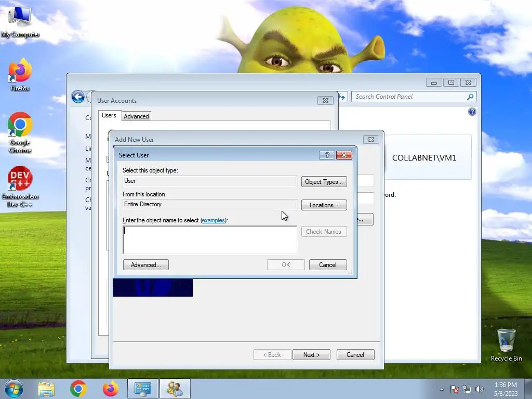Open Control Panel help icon

pyautogui.click(x=472, y=112)
